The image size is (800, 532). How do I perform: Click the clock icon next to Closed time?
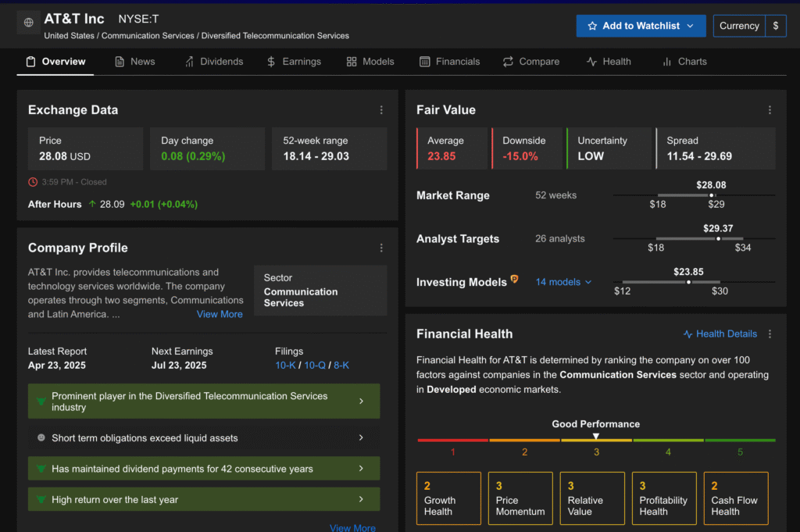coord(33,182)
